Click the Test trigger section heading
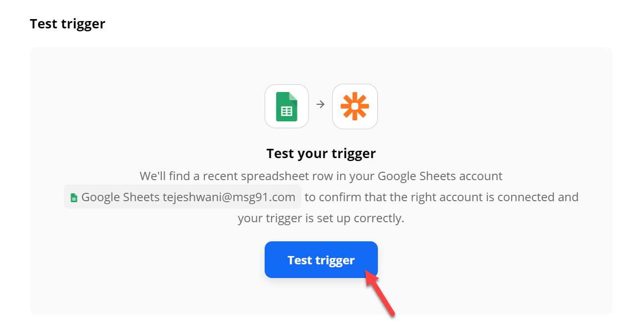Image resolution: width=644 pixels, height=326 pixels. coord(68,23)
